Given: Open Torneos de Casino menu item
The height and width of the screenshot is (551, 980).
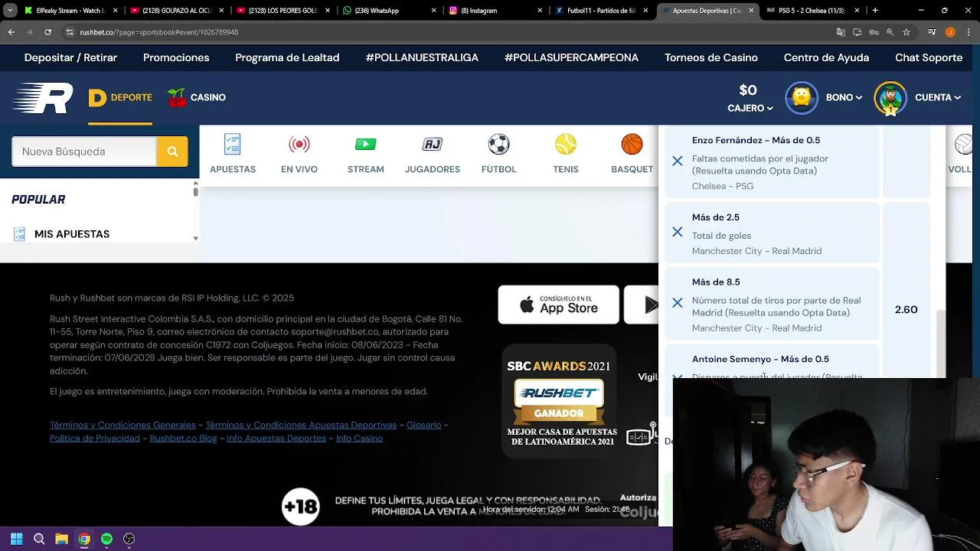Looking at the screenshot, I should pyautogui.click(x=711, y=57).
